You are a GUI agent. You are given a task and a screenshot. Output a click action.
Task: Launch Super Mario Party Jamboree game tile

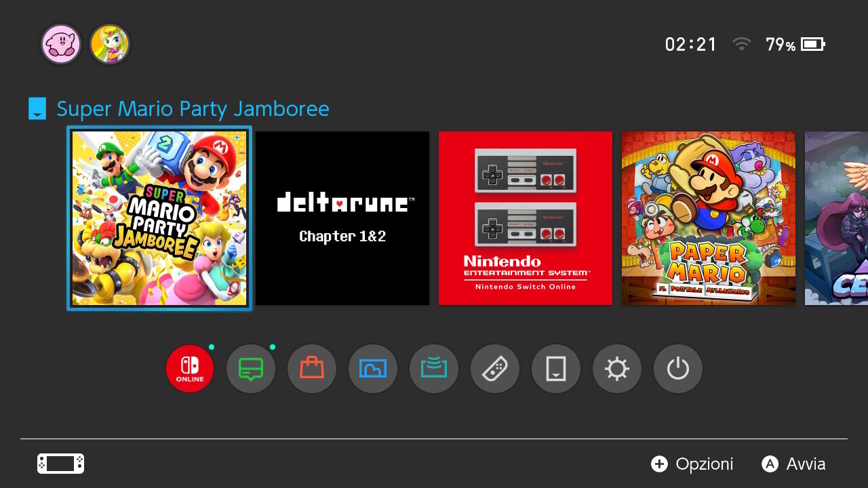click(159, 218)
